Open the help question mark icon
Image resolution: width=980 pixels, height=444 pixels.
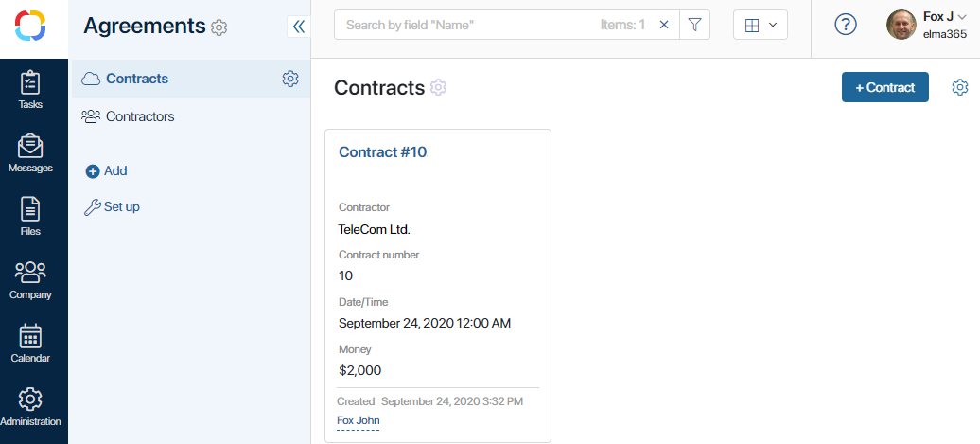pyautogui.click(x=846, y=25)
